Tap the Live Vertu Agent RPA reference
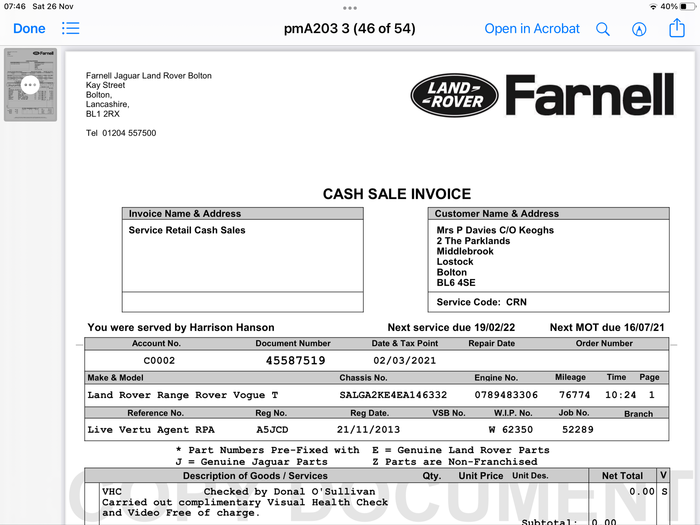 151,429
